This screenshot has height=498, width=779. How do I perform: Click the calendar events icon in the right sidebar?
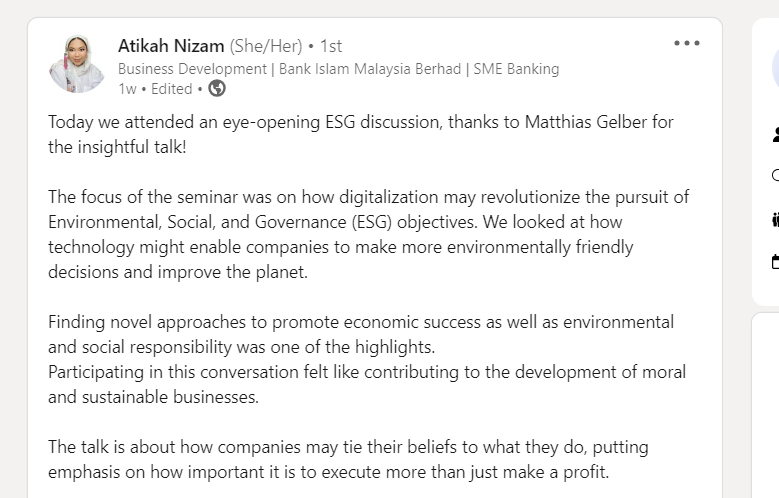775,261
